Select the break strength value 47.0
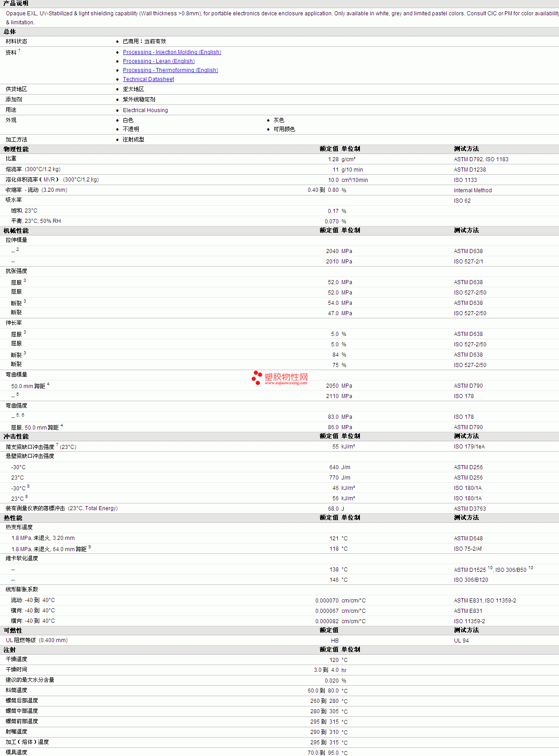 (333, 313)
